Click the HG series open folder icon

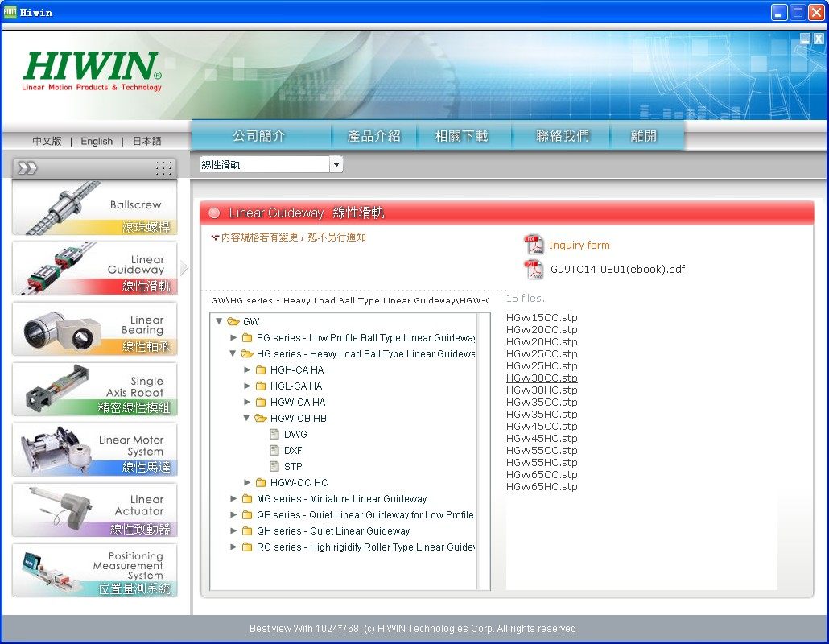247,353
